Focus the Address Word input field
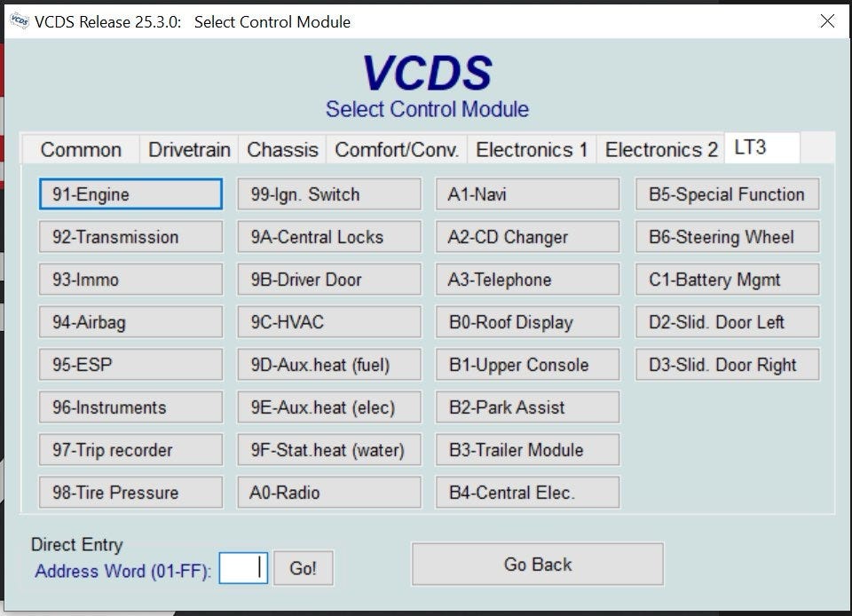Screen dimensions: 852x616 click(x=243, y=568)
